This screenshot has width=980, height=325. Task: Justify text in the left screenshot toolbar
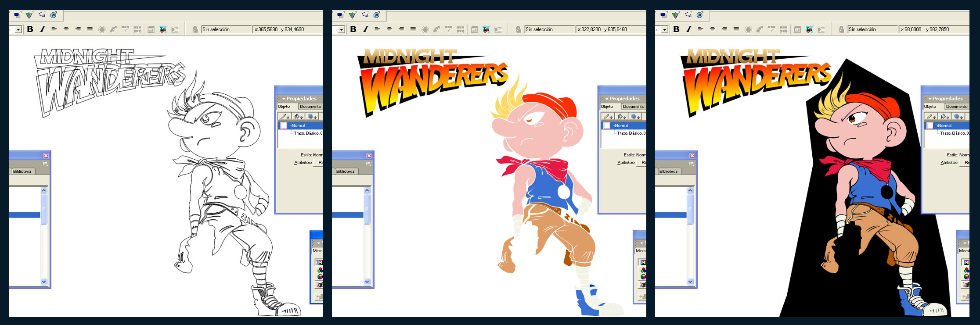click(90, 29)
